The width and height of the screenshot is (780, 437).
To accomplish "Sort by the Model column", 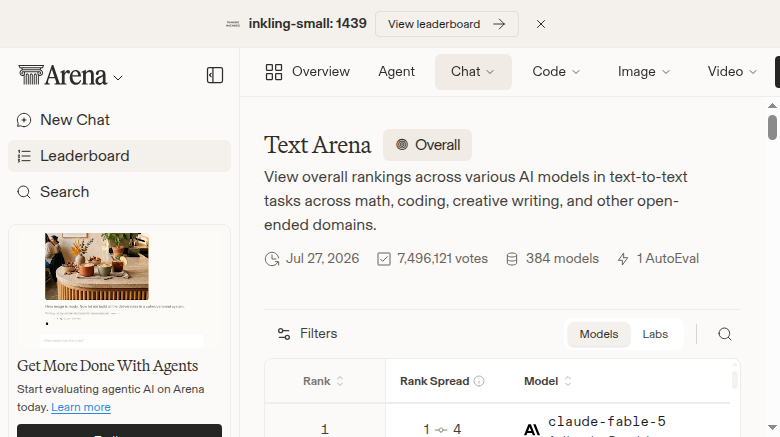I will pos(548,381).
